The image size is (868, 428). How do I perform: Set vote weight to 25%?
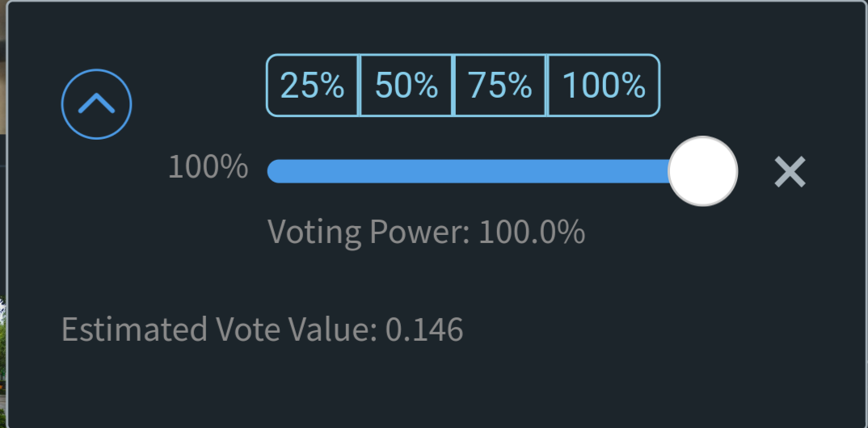click(x=313, y=86)
